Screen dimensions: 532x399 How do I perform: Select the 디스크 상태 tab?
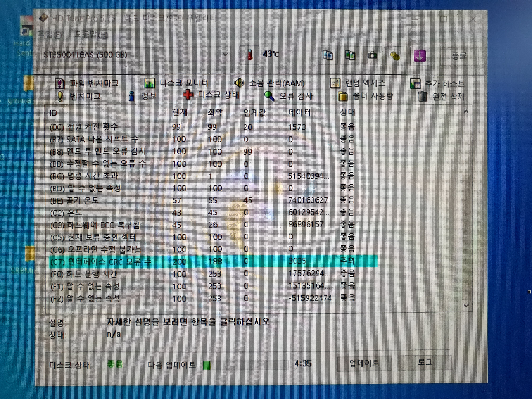(x=211, y=95)
